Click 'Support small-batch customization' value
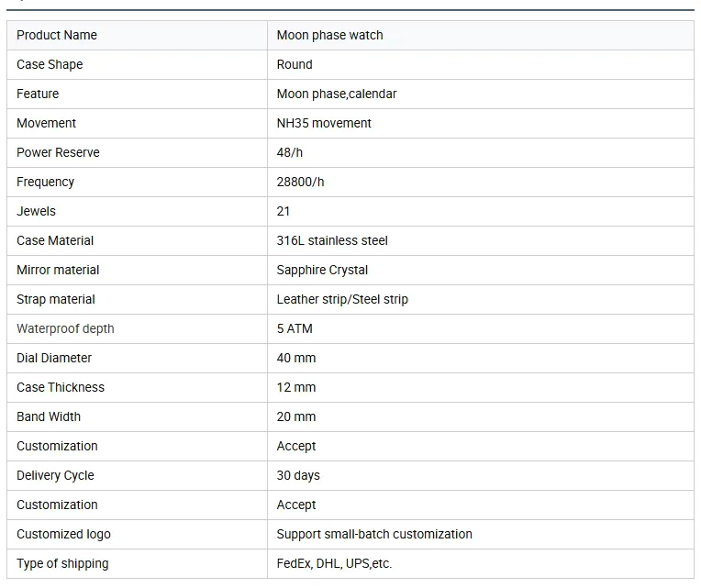The width and height of the screenshot is (701, 588). tap(374, 535)
